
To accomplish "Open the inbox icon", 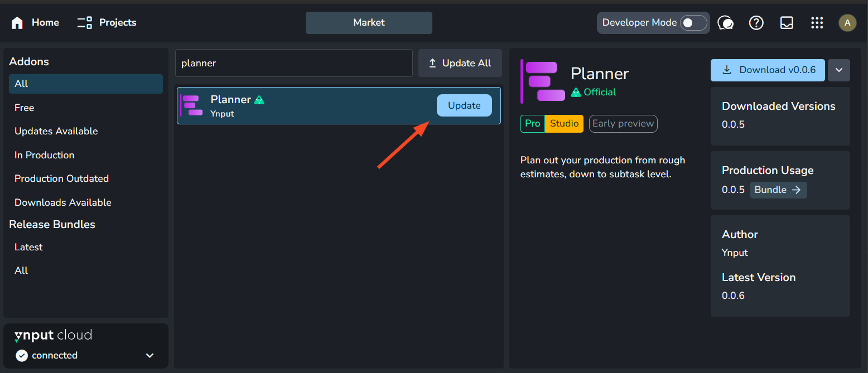I will tap(787, 23).
